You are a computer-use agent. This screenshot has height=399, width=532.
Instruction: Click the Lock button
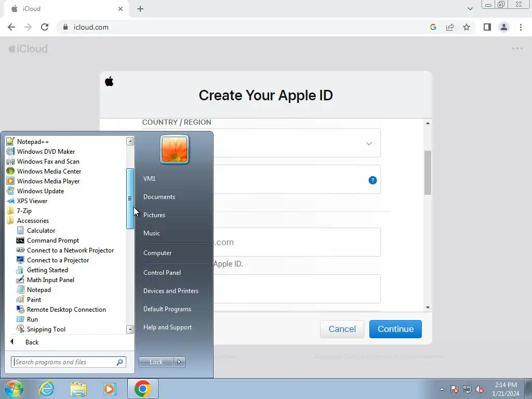coord(156,362)
